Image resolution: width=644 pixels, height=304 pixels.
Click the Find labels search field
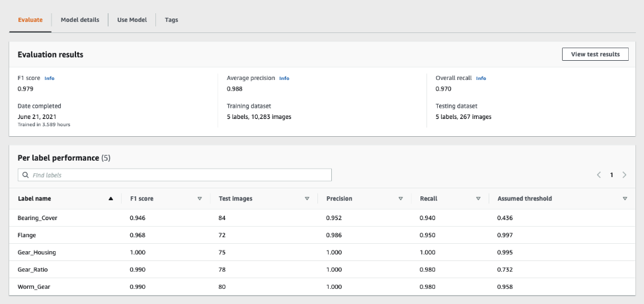coord(179,175)
